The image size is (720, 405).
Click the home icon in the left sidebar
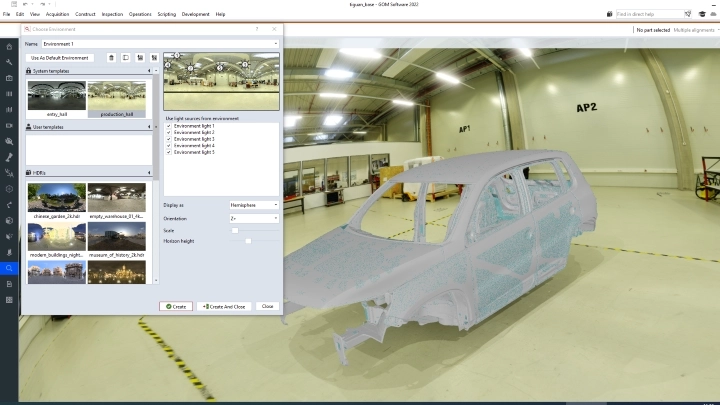coord(9,47)
